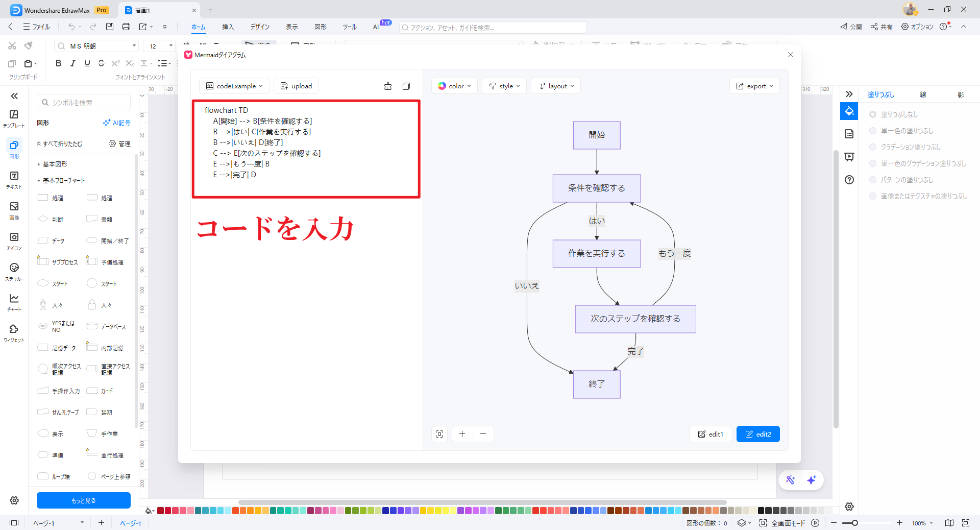Select 塗りつぶしなし radio option
Image resolution: width=980 pixels, height=530 pixels.
pyautogui.click(x=873, y=114)
